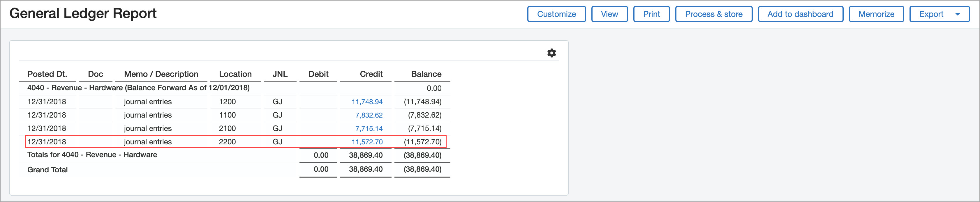Open highlighted credit amount 11,572.70
Viewport: 980px width, 202px height.
[x=367, y=142]
